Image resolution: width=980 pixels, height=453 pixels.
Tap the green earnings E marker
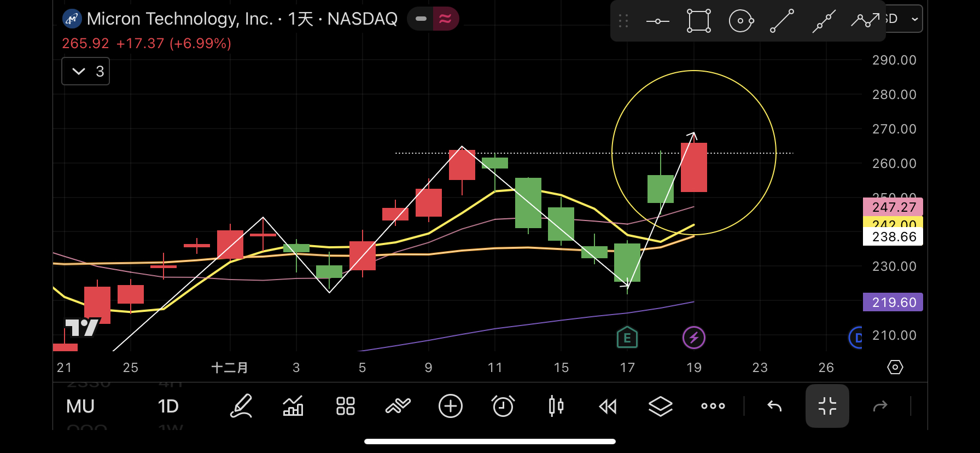627,338
